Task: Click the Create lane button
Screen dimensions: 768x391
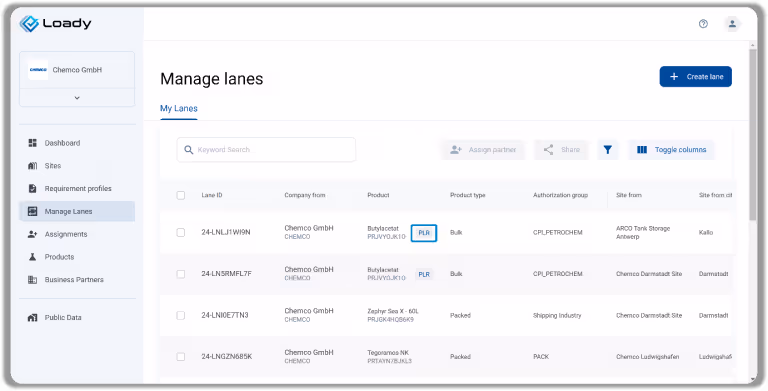Action: [x=696, y=76]
